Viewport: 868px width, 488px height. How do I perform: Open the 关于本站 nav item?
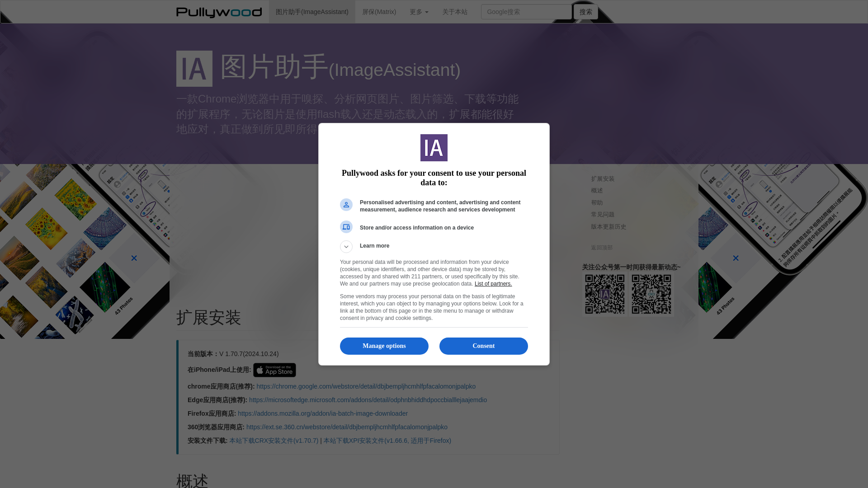pos(455,12)
